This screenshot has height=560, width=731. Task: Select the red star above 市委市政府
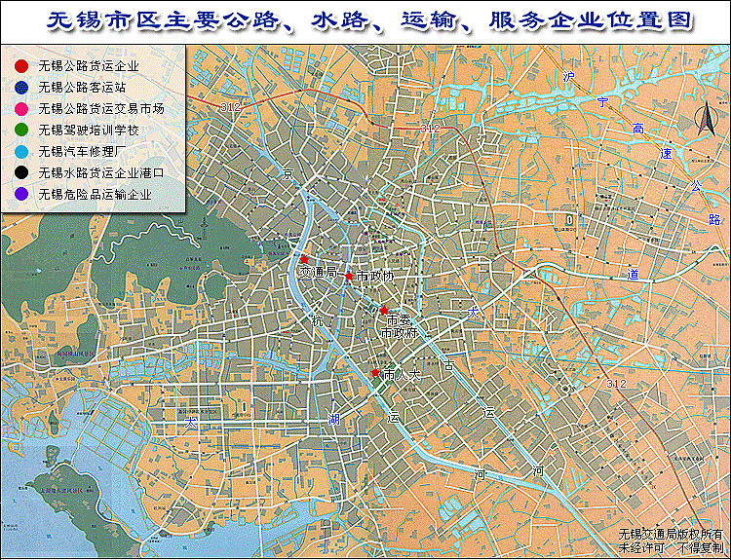click(384, 310)
